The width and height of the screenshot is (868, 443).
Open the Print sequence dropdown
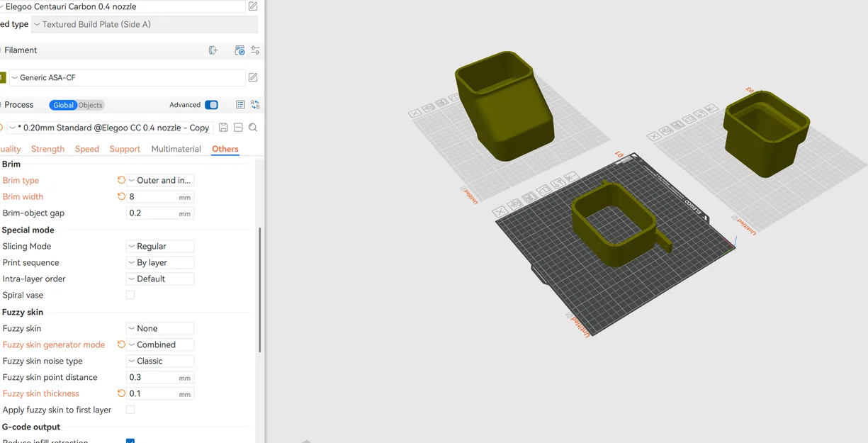[160, 262]
